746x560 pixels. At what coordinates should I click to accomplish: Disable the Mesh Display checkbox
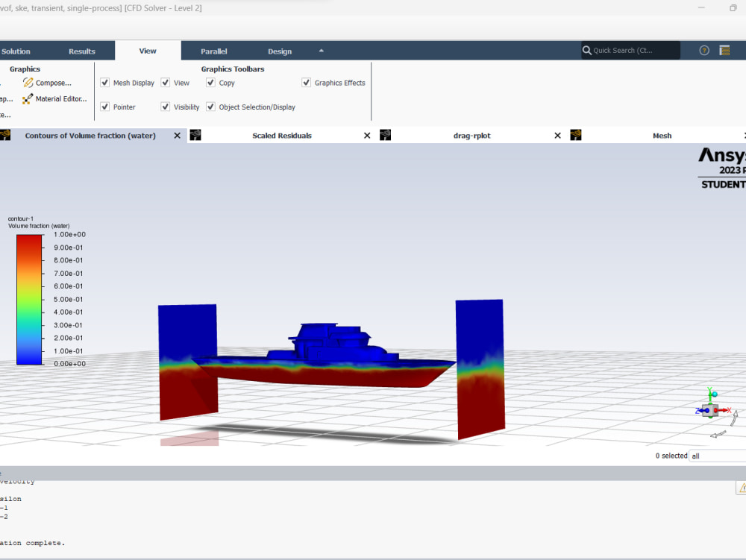click(x=105, y=83)
